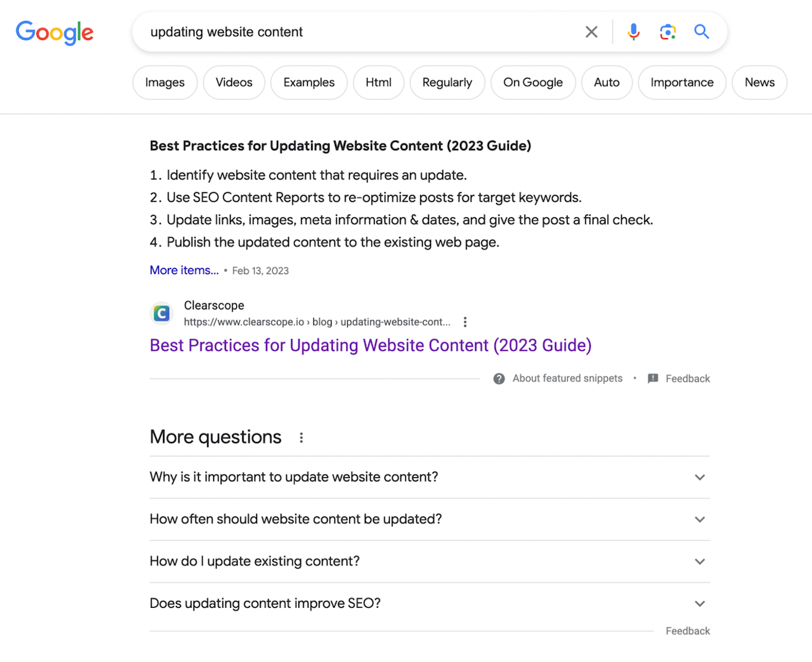
Task: Open three-dot menu beside Clearscope URL
Action: pyautogui.click(x=465, y=322)
